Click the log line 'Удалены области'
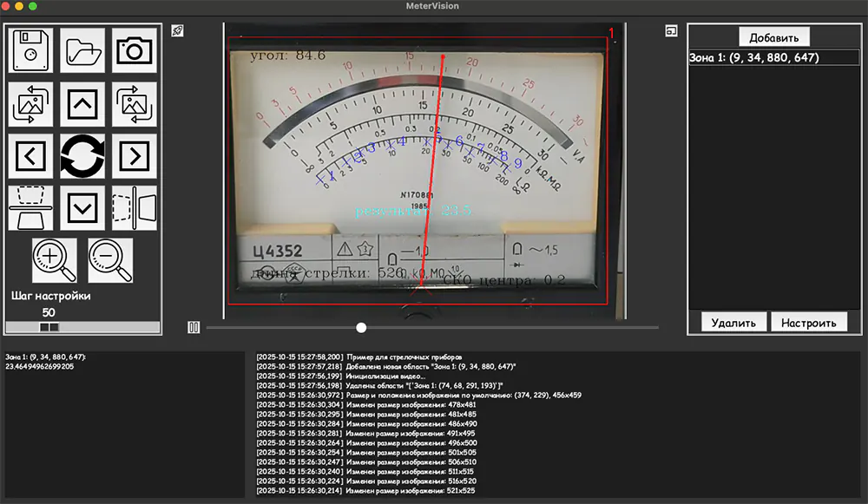 click(x=380, y=386)
